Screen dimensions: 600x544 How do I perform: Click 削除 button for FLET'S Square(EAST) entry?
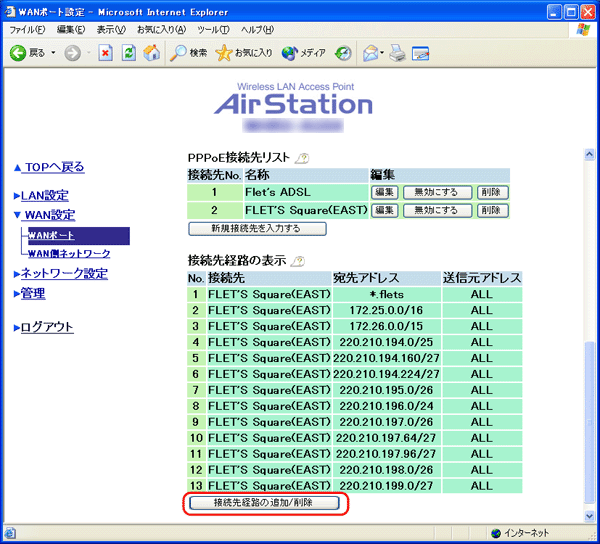tap(492, 210)
